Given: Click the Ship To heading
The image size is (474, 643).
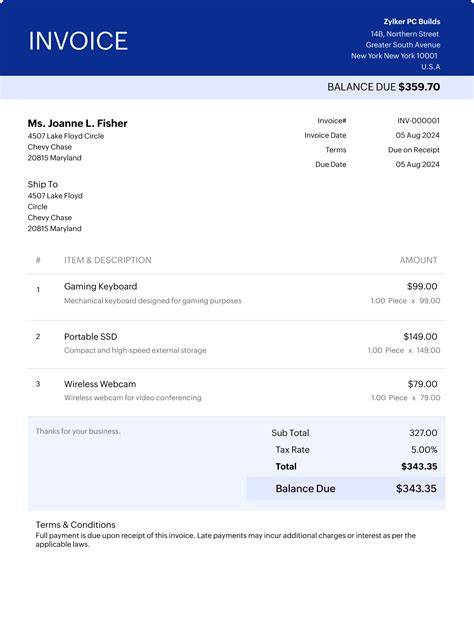Looking at the screenshot, I should [43, 185].
